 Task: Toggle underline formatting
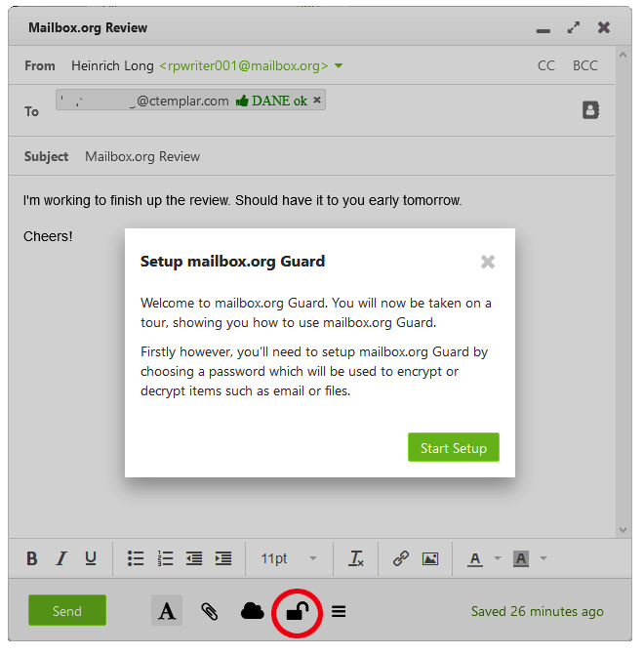pyautogui.click(x=91, y=558)
